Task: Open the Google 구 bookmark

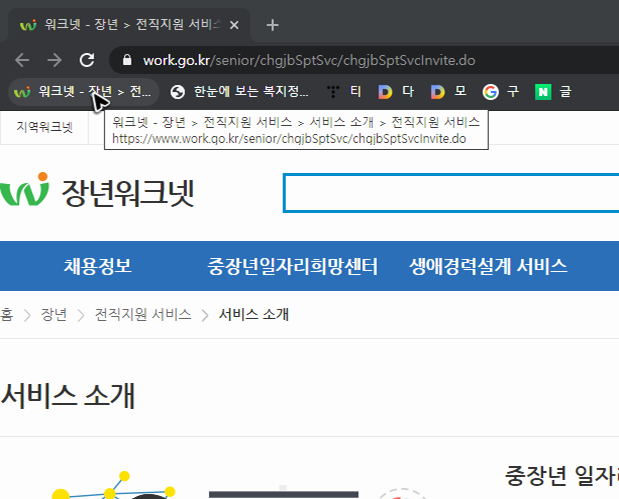Action: coord(501,92)
